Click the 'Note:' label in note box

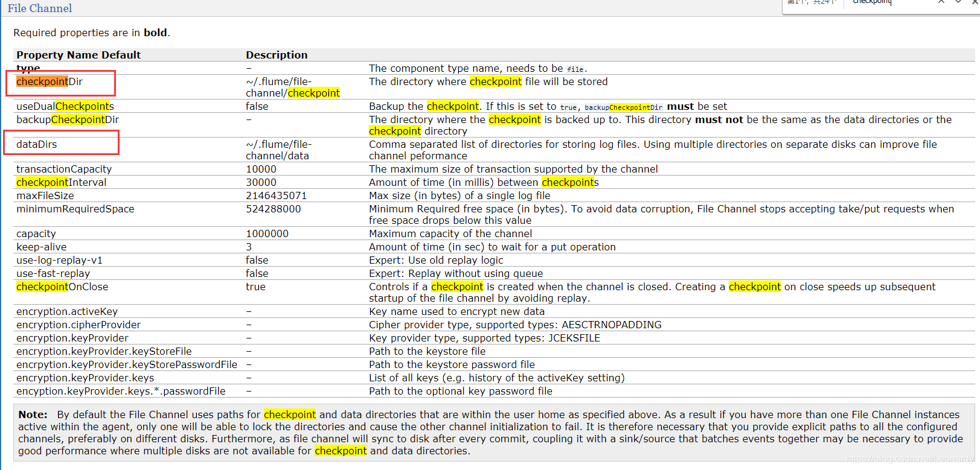tap(33, 414)
